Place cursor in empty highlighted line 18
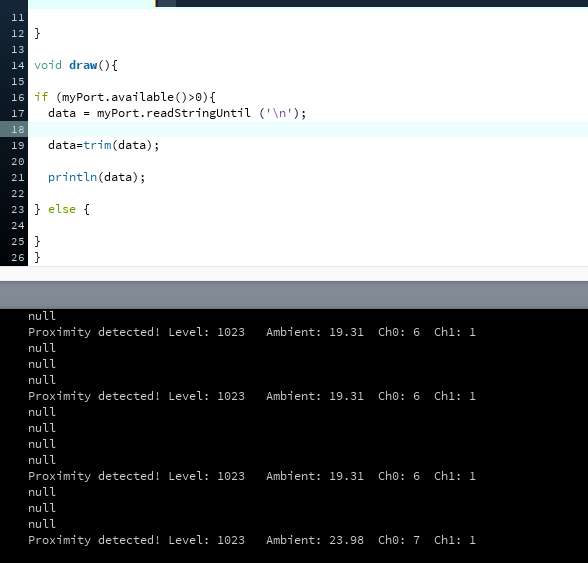Viewport: 588px width, 563px height. pos(308,129)
